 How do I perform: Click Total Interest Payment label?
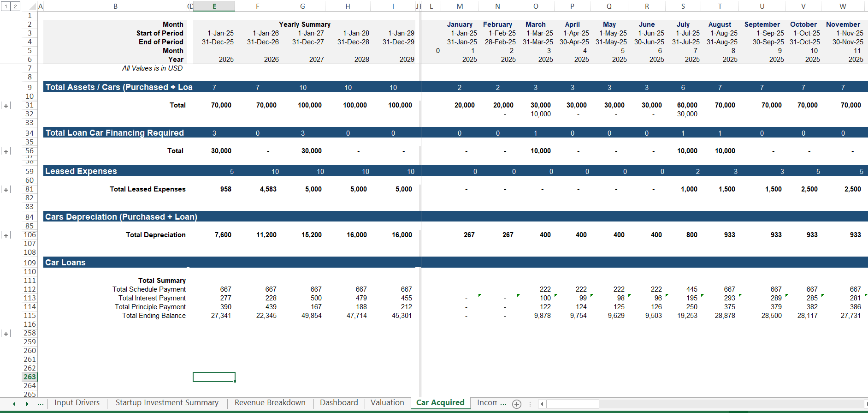click(x=152, y=298)
